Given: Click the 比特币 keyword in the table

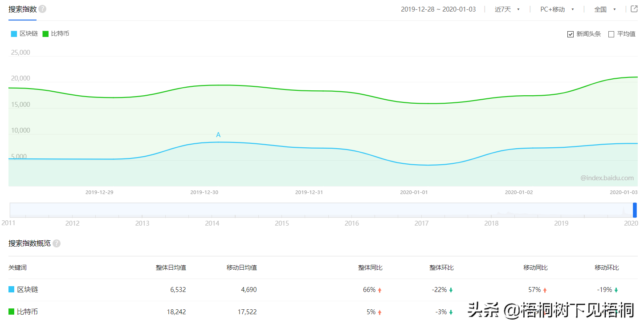Looking at the screenshot, I should (28, 312).
